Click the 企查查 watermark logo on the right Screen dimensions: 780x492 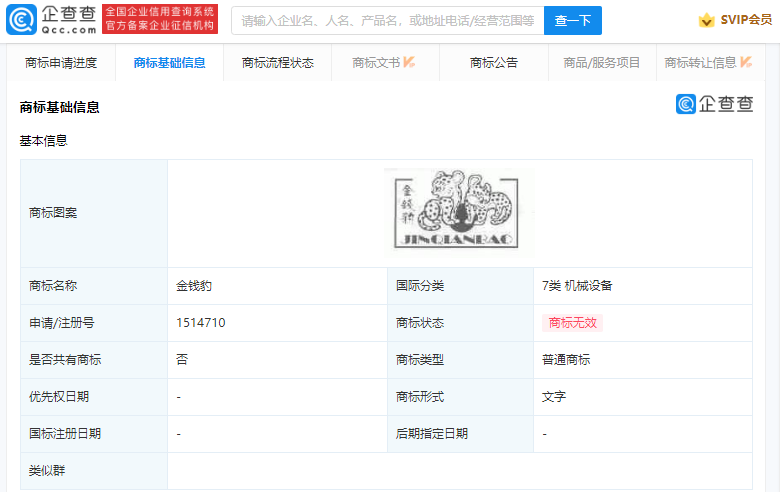(x=714, y=104)
